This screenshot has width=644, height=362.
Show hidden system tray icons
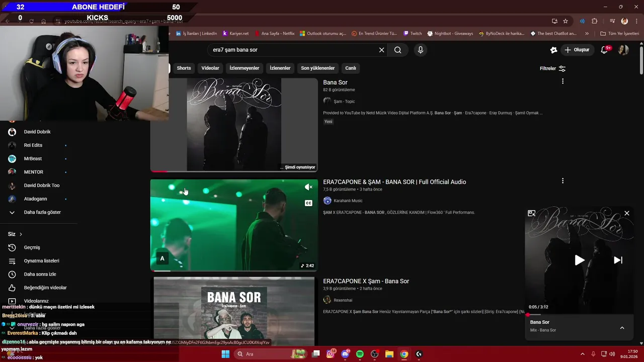coord(583,354)
